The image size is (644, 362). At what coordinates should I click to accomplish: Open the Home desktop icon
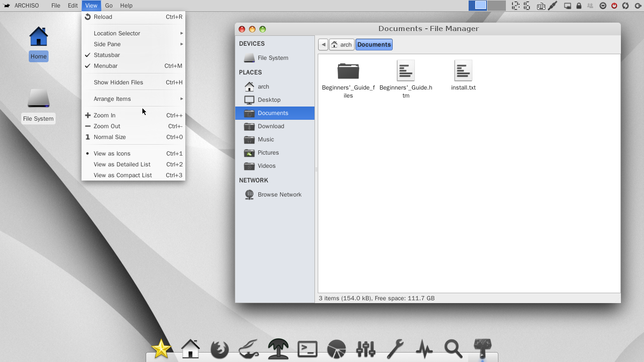pos(39,43)
